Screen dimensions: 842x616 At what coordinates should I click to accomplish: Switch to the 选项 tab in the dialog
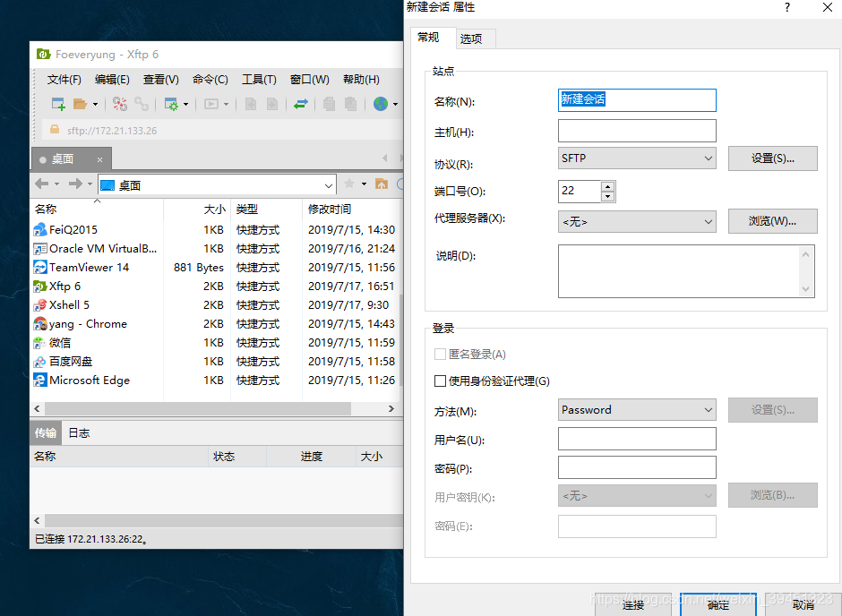[474, 38]
